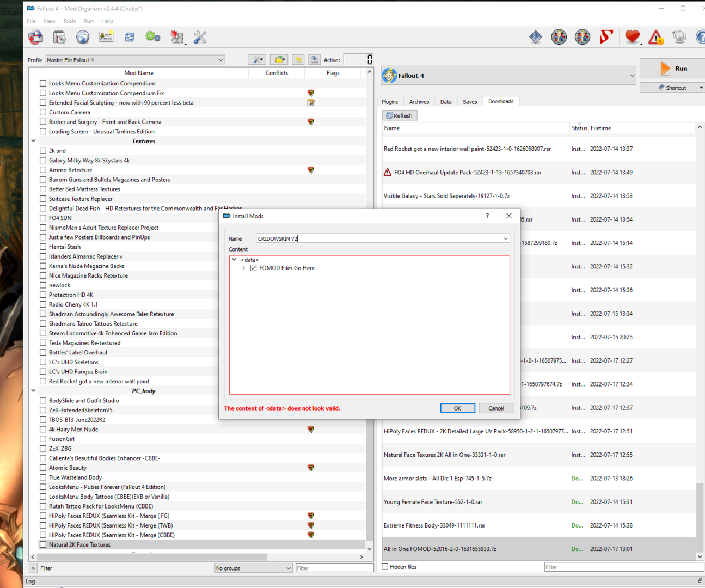
Task: Tick Natural 2K Face Textures checkbox
Action: tap(43, 544)
